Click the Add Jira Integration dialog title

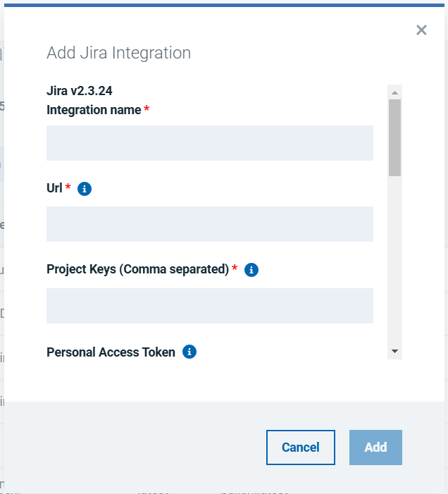click(x=118, y=53)
